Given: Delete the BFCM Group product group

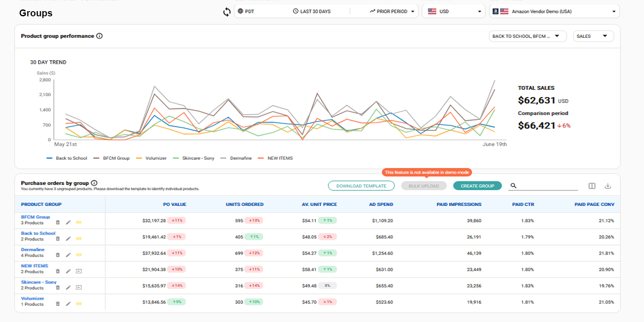Looking at the screenshot, I should pos(58,222).
